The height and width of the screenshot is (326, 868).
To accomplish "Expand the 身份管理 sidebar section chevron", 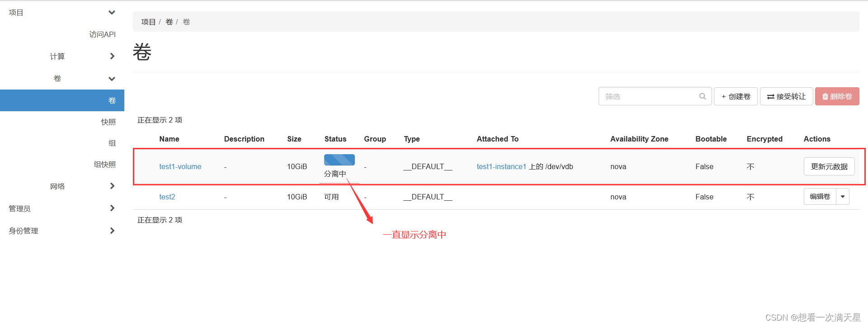I will click(x=112, y=231).
